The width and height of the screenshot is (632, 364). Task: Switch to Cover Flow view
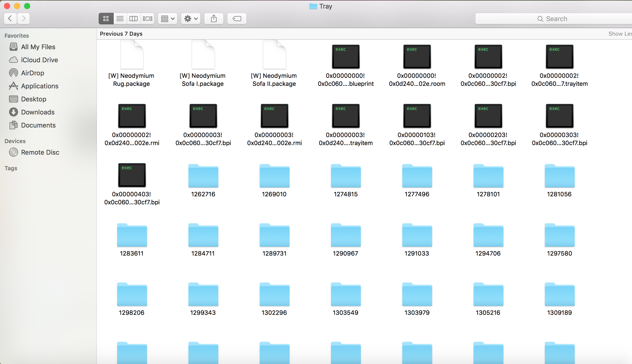(x=148, y=19)
